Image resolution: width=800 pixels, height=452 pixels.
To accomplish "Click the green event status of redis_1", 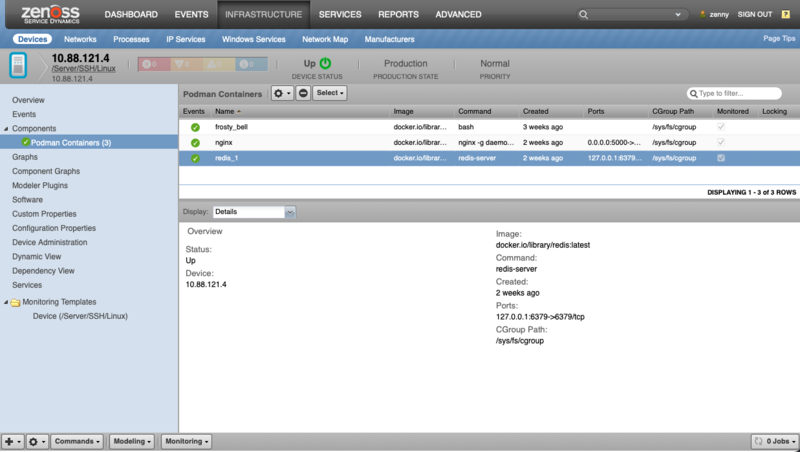I will [195, 159].
